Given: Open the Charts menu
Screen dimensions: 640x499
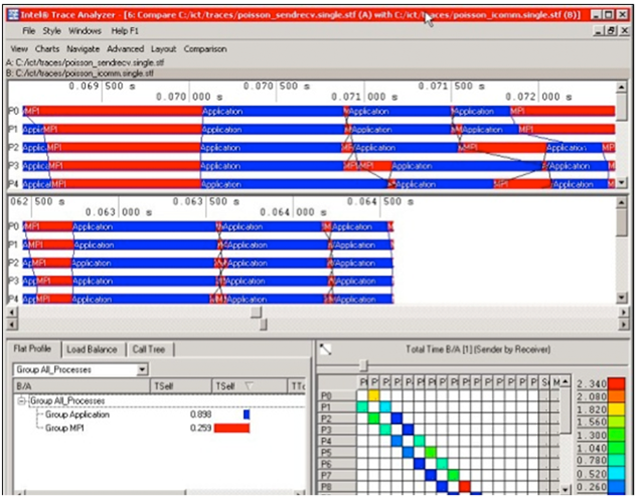Looking at the screenshot, I should [47, 49].
